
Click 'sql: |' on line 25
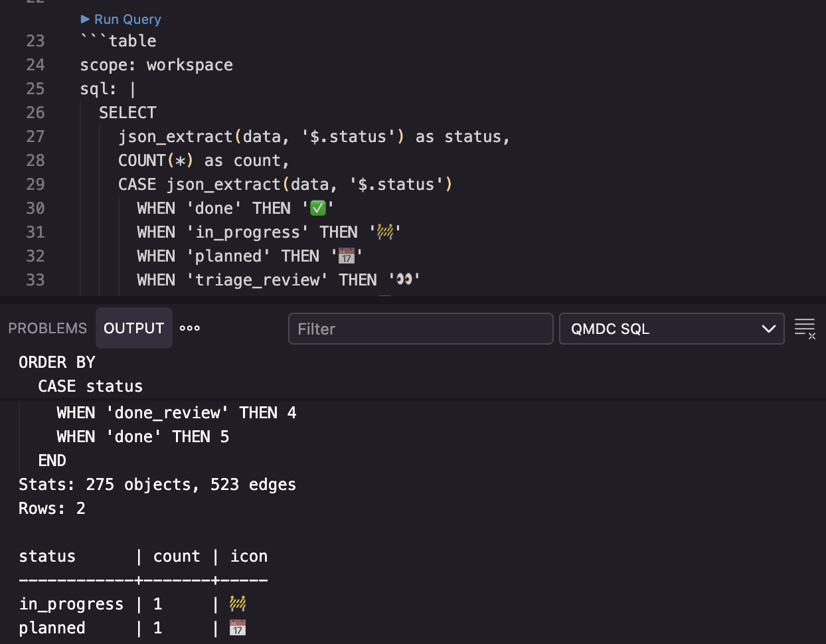click(x=108, y=89)
